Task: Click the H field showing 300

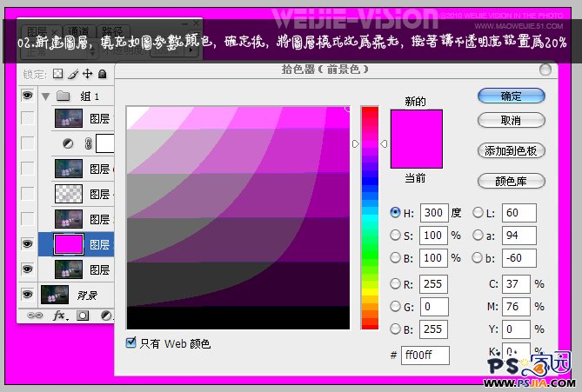Action: 434,213
